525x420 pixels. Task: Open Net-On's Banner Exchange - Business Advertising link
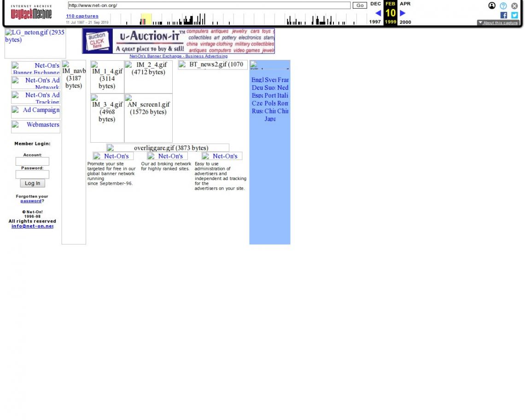178,56
